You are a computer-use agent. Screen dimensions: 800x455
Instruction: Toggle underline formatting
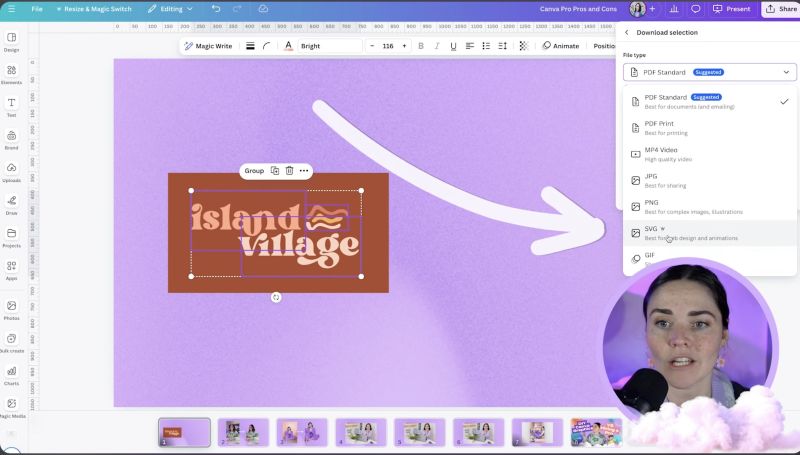tap(453, 46)
